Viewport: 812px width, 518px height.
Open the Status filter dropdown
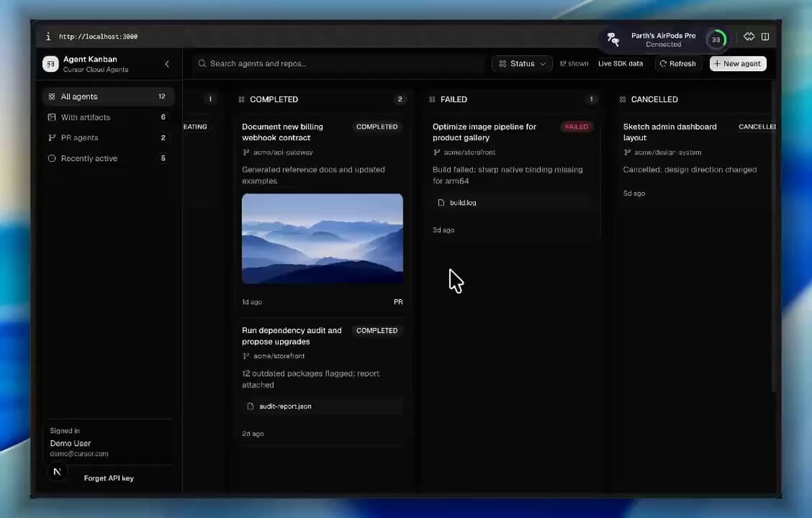coord(522,64)
